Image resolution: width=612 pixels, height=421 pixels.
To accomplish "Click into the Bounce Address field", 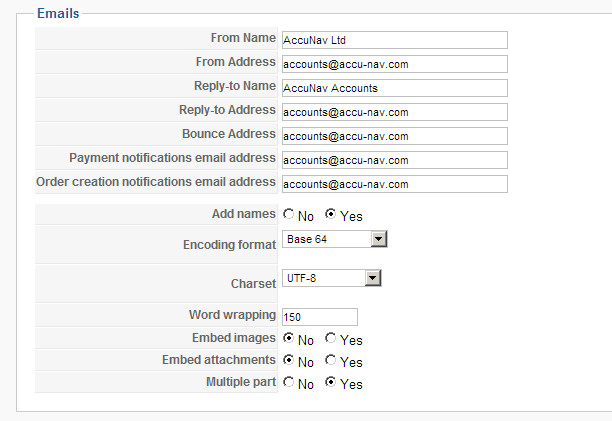I will (395, 136).
